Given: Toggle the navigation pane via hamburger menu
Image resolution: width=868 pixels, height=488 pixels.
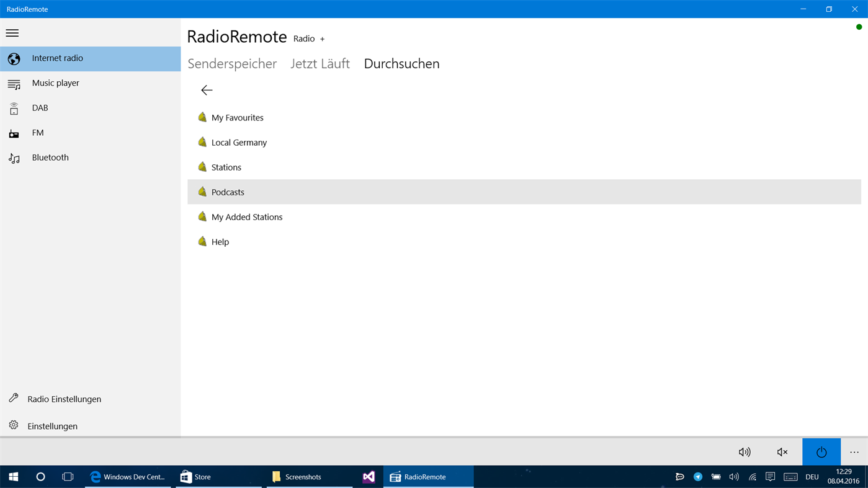Looking at the screenshot, I should [12, 32].
